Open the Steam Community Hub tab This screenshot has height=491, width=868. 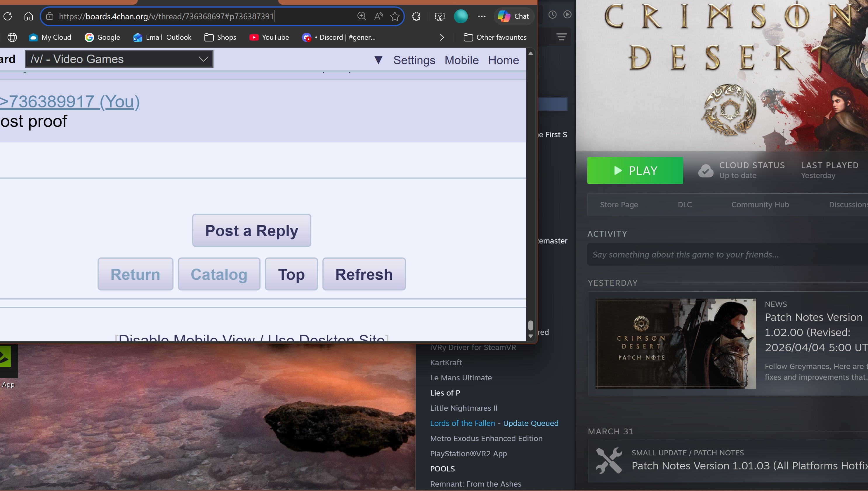760,205
